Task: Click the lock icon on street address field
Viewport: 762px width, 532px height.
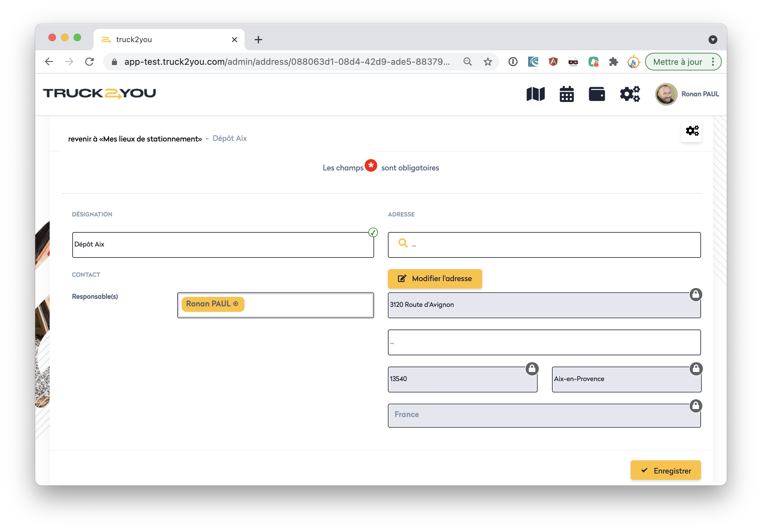Action: point(696,294)
